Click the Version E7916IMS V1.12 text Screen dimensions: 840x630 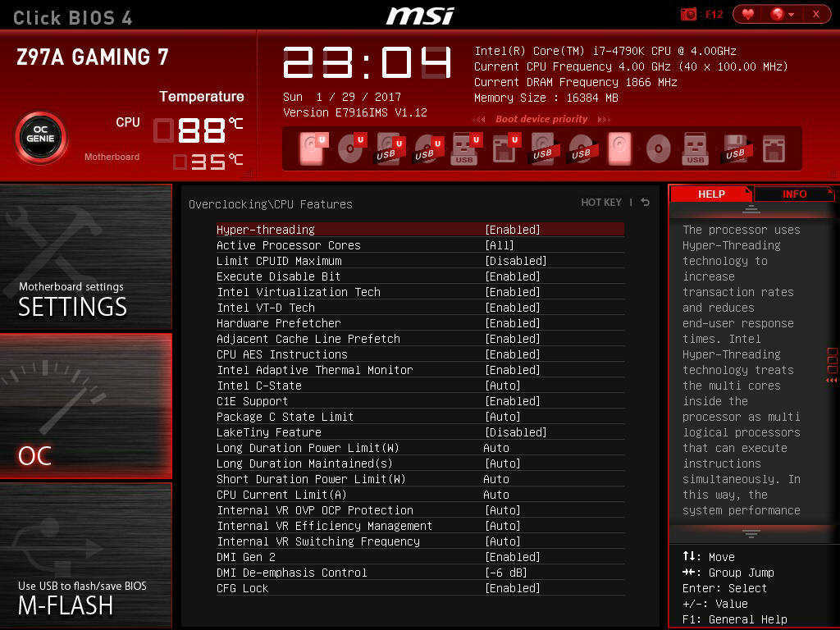pyautogui.click(x=355, y=112)
